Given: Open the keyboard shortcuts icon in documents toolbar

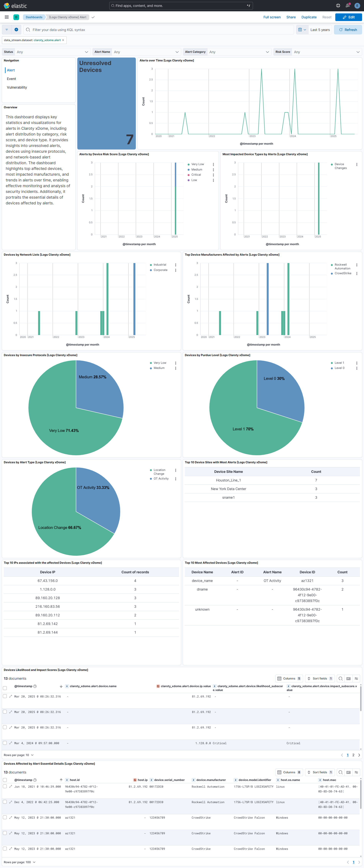Looking at the screenshot, I should [348, 678].
